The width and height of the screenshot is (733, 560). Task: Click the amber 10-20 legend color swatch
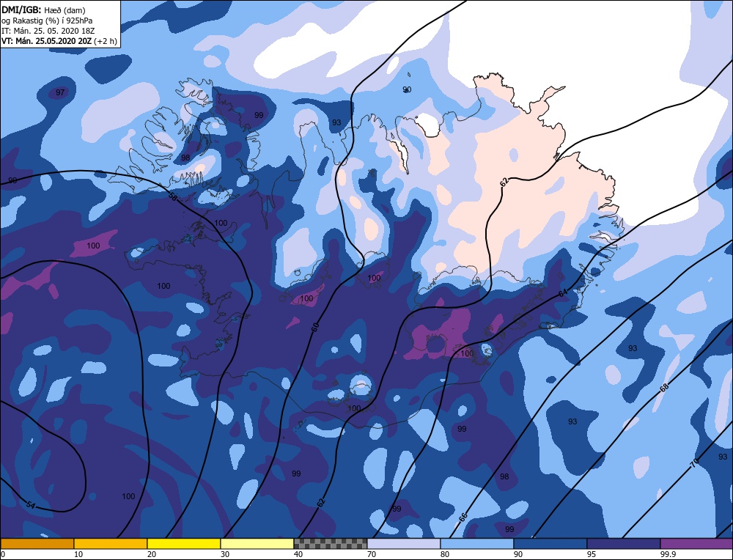pyautogui.click(x=111, y=544)
